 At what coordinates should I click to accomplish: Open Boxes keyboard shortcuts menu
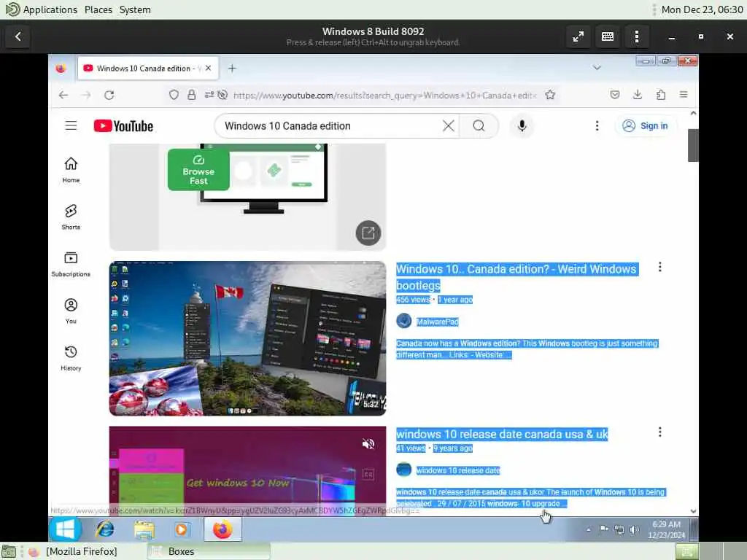608,36
